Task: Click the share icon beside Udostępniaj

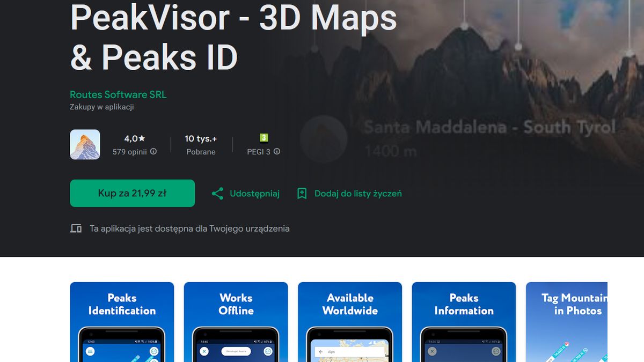Action: coord(217,194)
